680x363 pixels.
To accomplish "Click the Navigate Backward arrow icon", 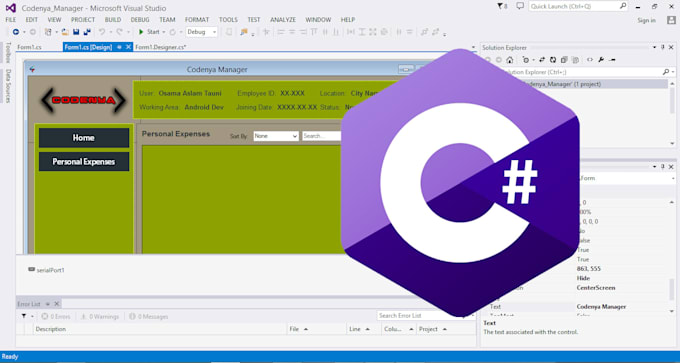I will [16, 32].
